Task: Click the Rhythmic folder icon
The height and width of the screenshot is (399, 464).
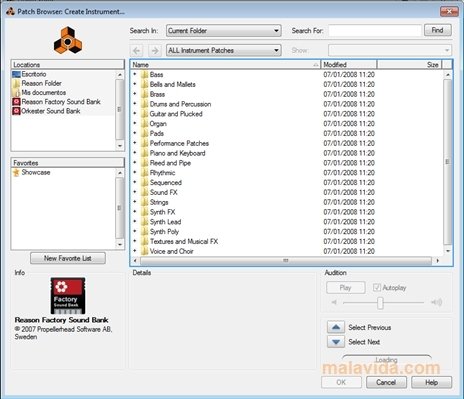Action: tap(144, 173)
